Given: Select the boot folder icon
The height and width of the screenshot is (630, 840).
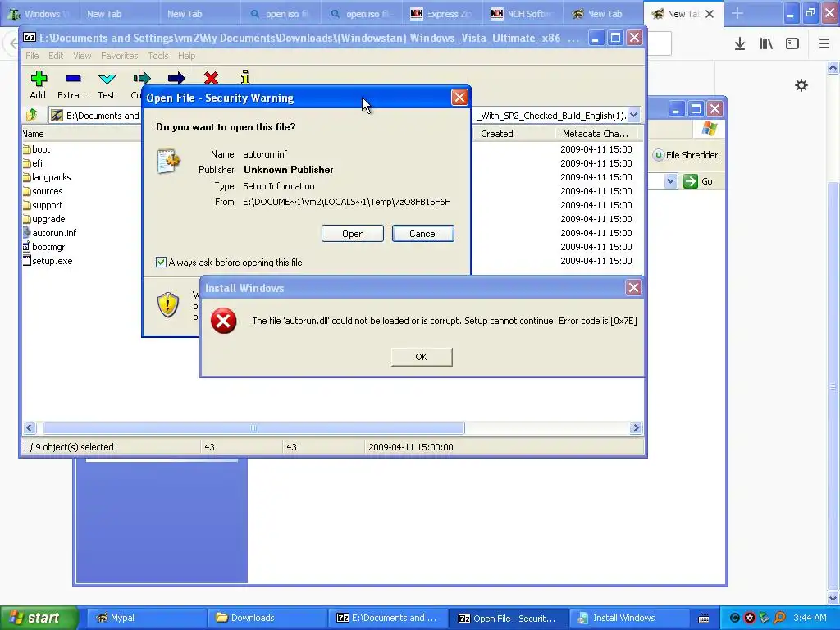Looking at the screenshot, I should (27, 149).
